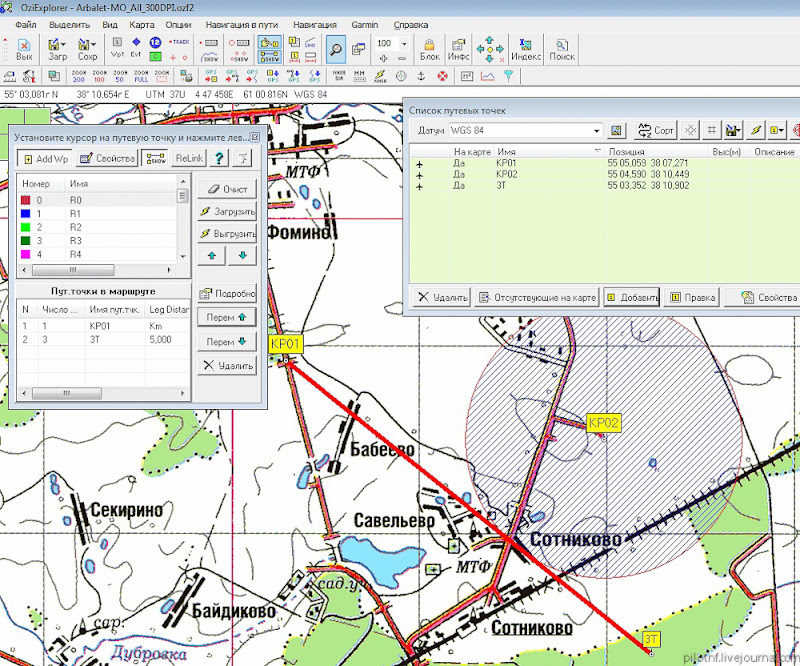This screenshot has height=666, width=800.
Task: Click Отсутствующие на карте button
Action: point(538,297)
